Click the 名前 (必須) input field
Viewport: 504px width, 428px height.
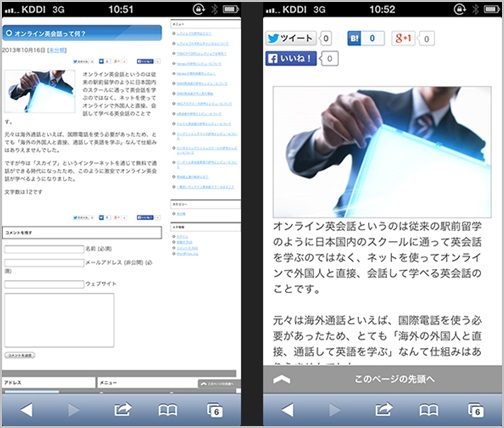pyautogui.click(x=44, y=249)
